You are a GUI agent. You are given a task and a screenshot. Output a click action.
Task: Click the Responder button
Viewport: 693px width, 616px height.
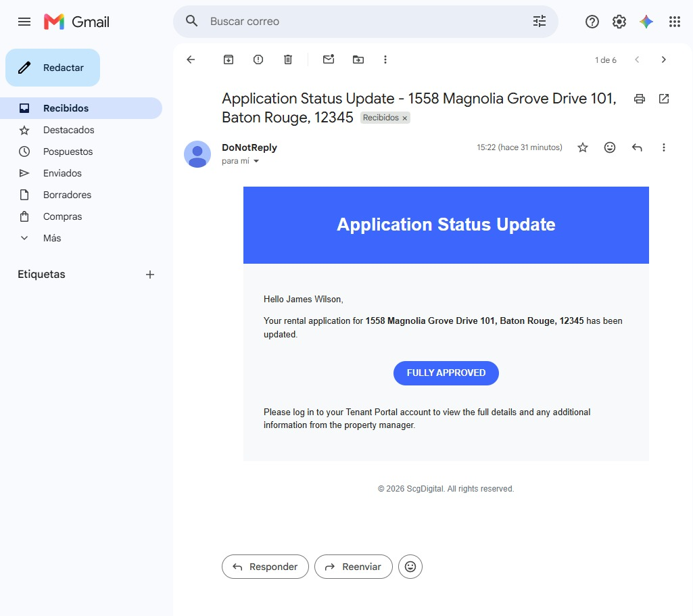tap(265, 567)
